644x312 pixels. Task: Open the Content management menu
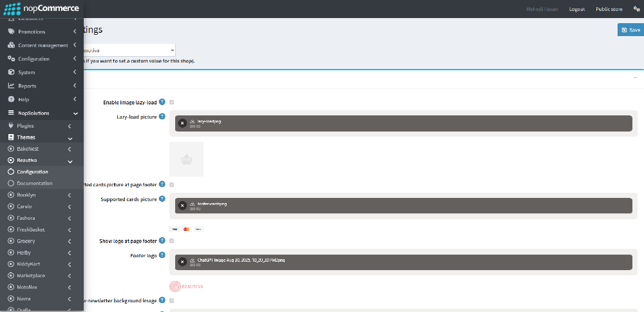click(x=43, y=45)
